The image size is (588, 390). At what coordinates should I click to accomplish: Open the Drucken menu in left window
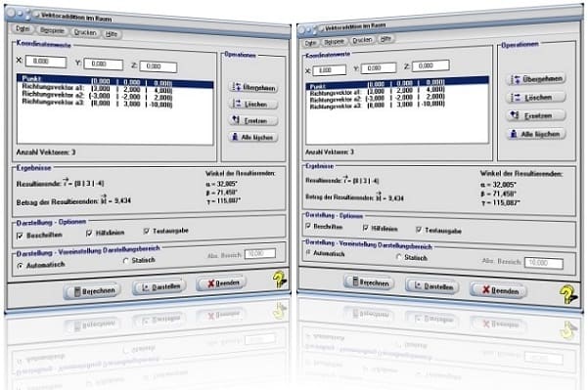[x=85, y=32]
